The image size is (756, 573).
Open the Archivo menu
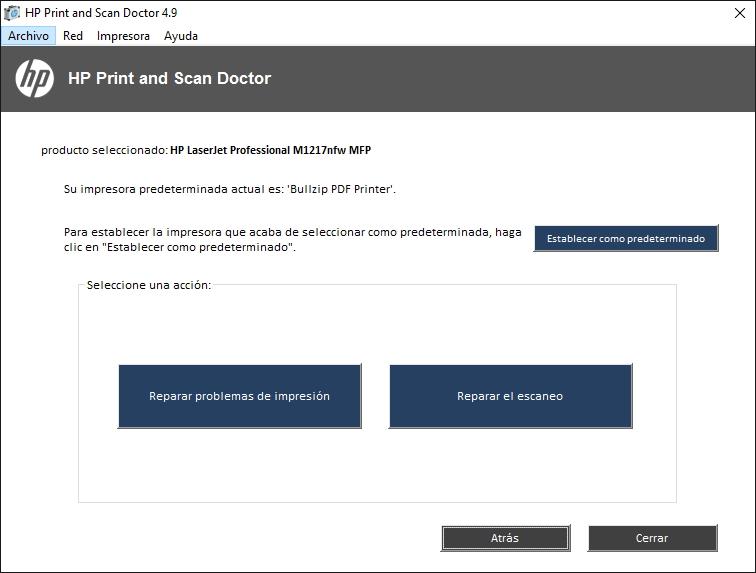coord(28,36)
